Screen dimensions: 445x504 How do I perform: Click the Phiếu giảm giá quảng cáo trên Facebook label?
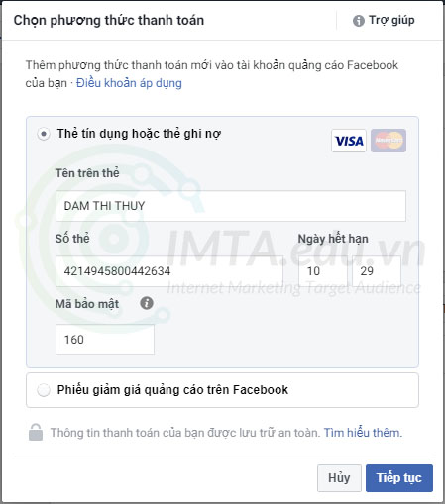click(172, 390)
